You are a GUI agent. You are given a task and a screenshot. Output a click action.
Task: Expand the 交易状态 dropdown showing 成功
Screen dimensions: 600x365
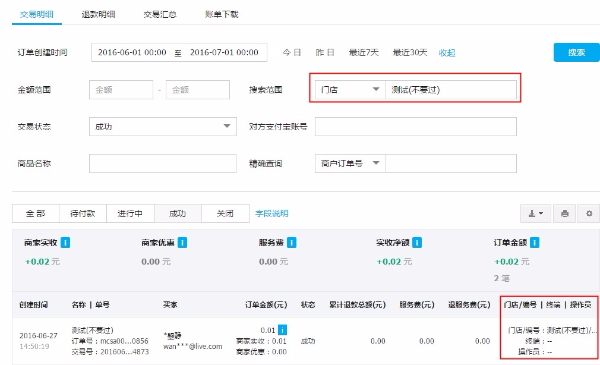(163, 127)
